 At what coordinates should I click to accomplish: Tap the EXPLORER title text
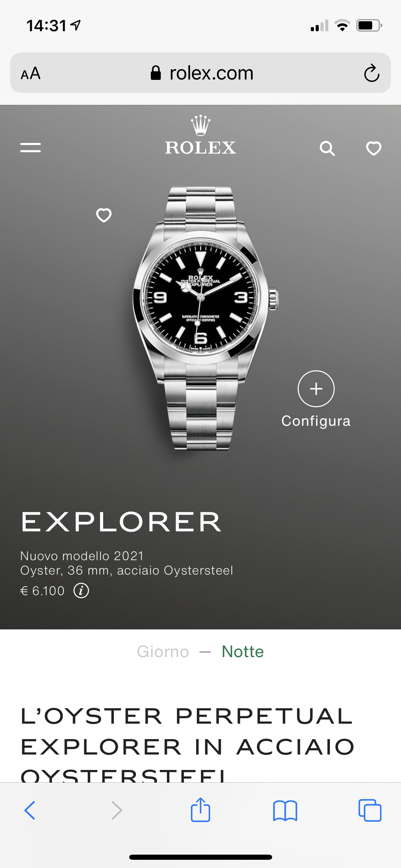coord(121,522)
